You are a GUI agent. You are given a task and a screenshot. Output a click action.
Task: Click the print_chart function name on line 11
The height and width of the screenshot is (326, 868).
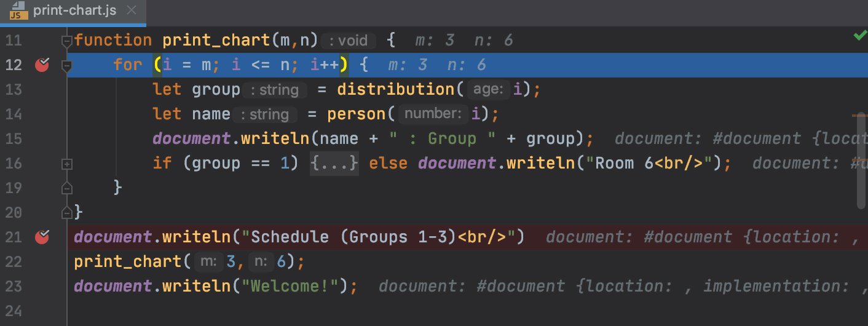point(216,41)
